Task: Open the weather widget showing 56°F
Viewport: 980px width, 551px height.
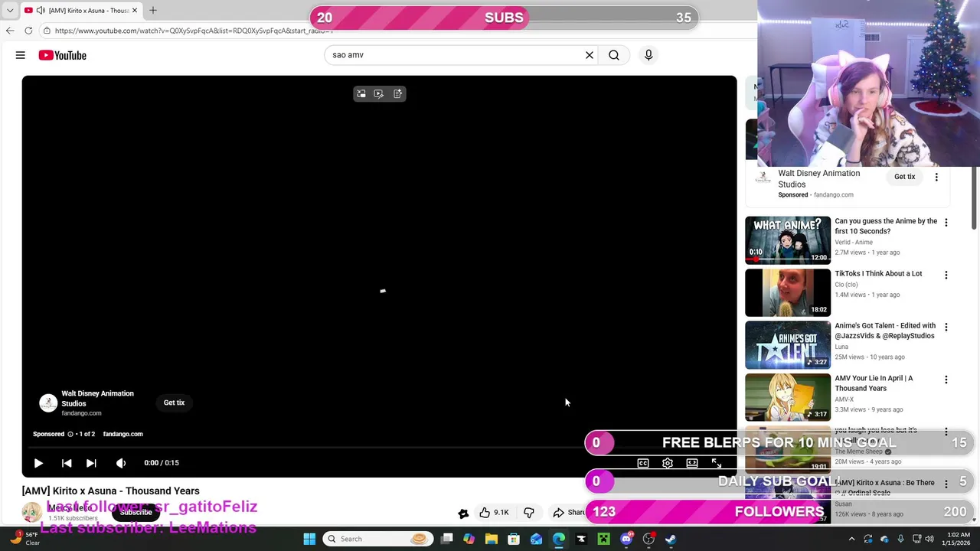Action: point(23,539)
